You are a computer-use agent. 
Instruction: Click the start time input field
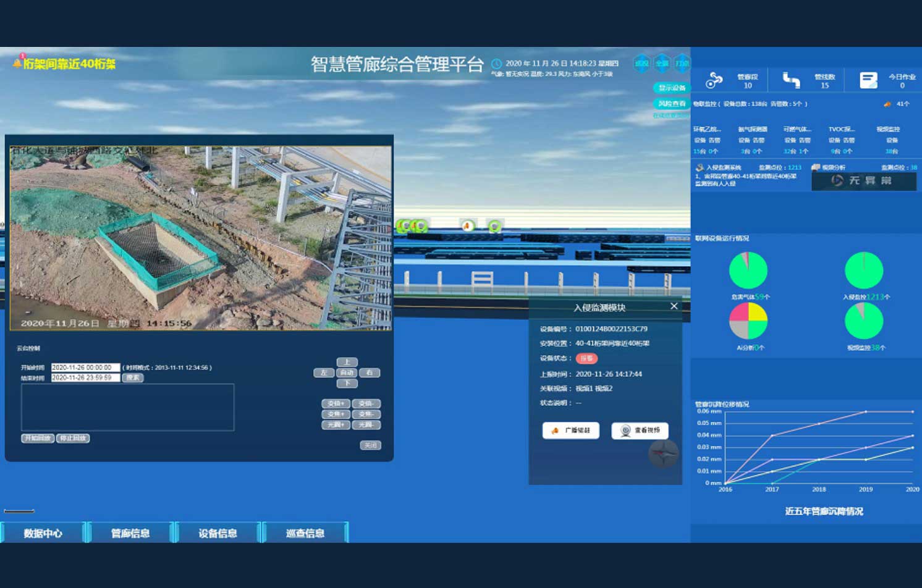tap(85, 367)
